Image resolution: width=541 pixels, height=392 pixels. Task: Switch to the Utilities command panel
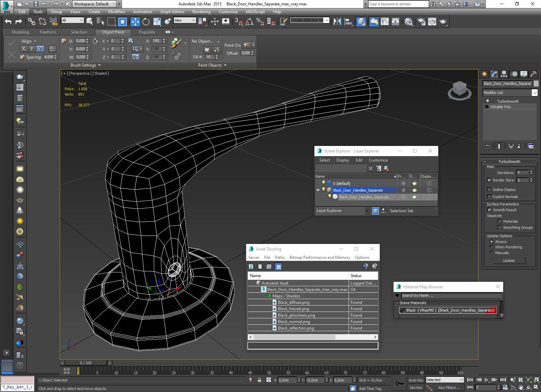[x=533, y=74]
